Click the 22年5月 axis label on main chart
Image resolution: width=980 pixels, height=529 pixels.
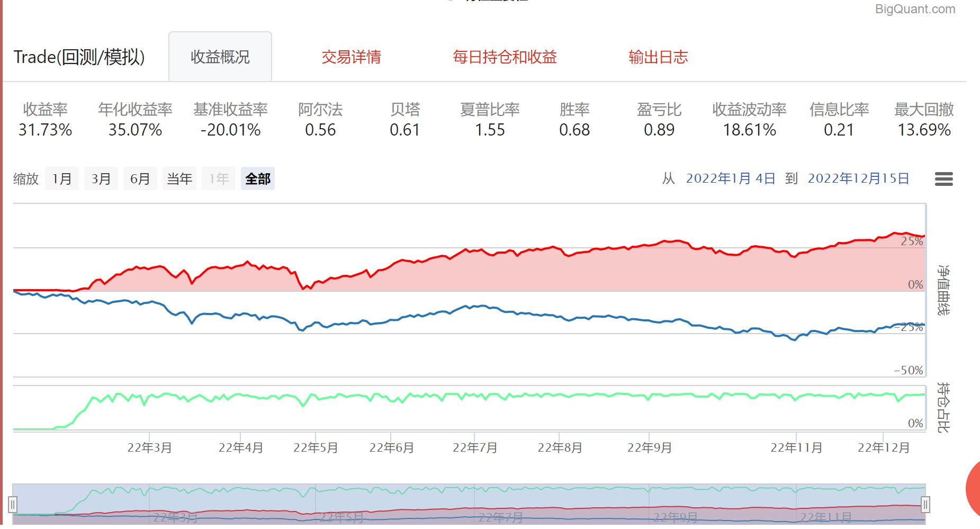tap(316, 448)
